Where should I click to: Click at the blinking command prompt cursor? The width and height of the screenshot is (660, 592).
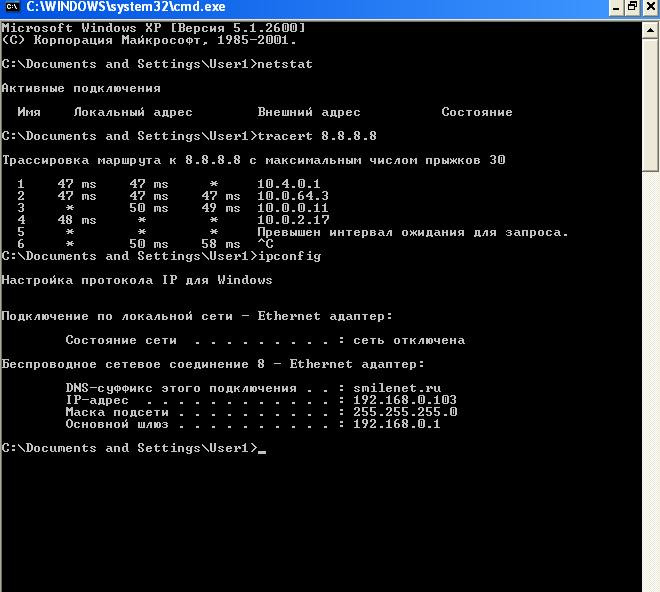click(262, 449)
